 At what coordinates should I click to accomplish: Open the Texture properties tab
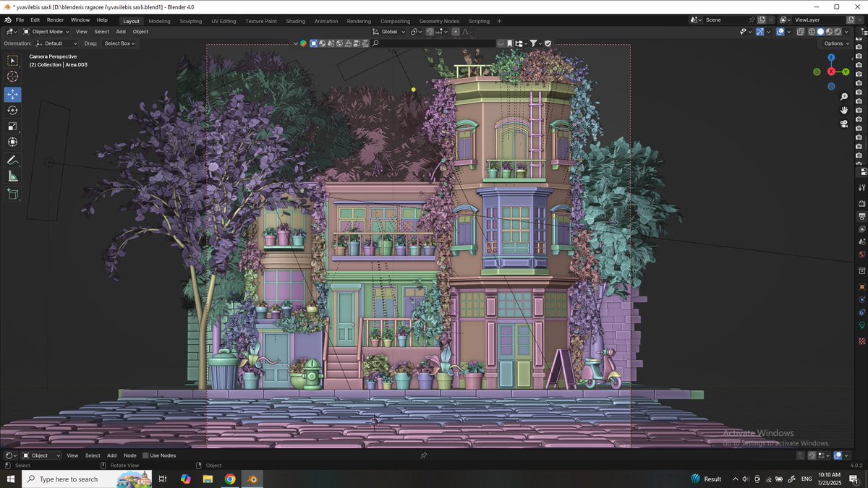point(861,340)
